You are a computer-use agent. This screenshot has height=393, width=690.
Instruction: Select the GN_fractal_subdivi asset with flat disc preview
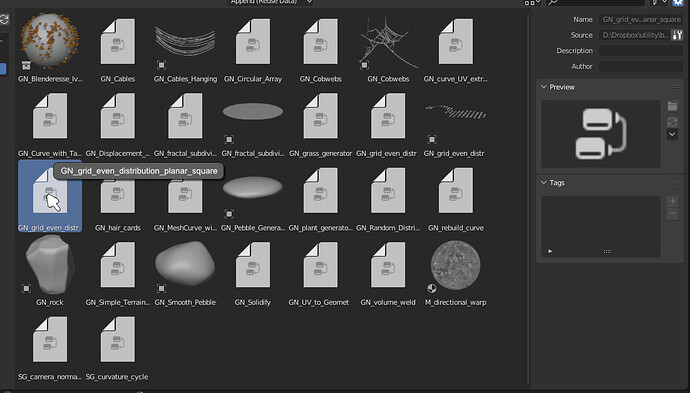coord(253,122)
